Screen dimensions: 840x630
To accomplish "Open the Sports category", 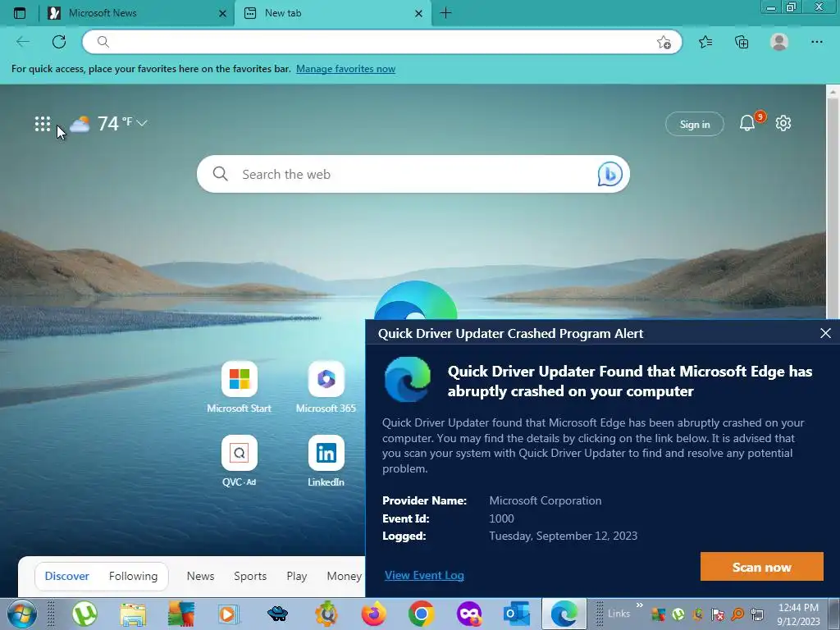I will (250, 576).
